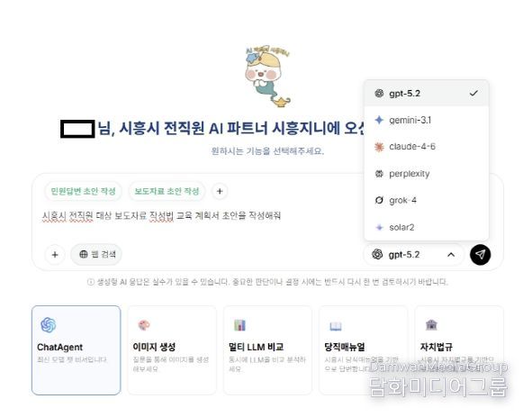Image resolution: width=532 pixels, height=417 pixels.
Task: Click the chevron arrow on model selector
Action: (x=451, y=254)
